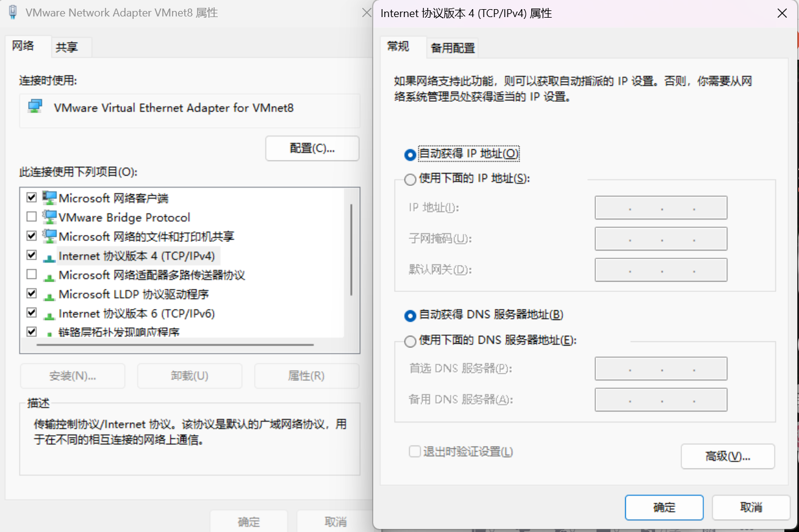Click the Microsoft 网络的文件和打印机共享 item icon
Screen dimensions: 799x532
tap(49, 236)
